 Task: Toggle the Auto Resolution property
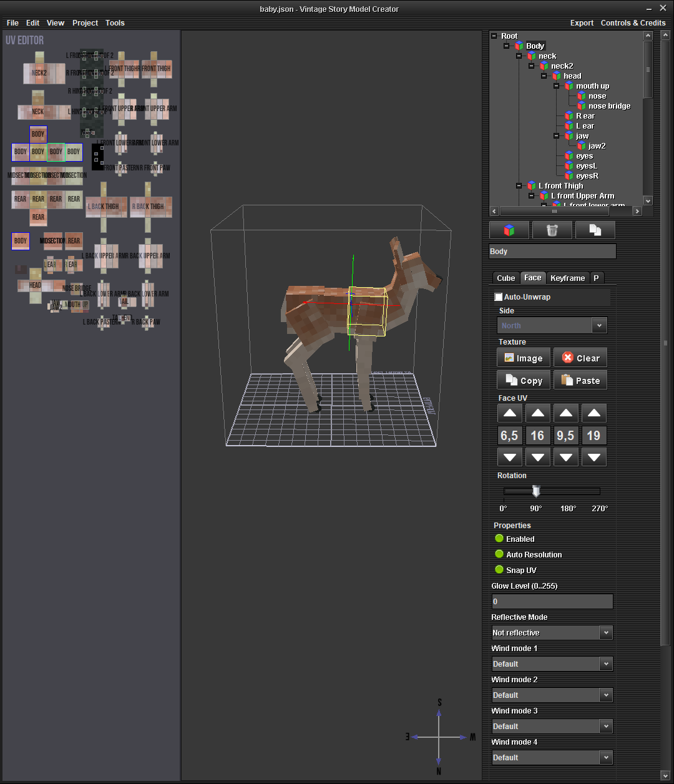[499, 554]
